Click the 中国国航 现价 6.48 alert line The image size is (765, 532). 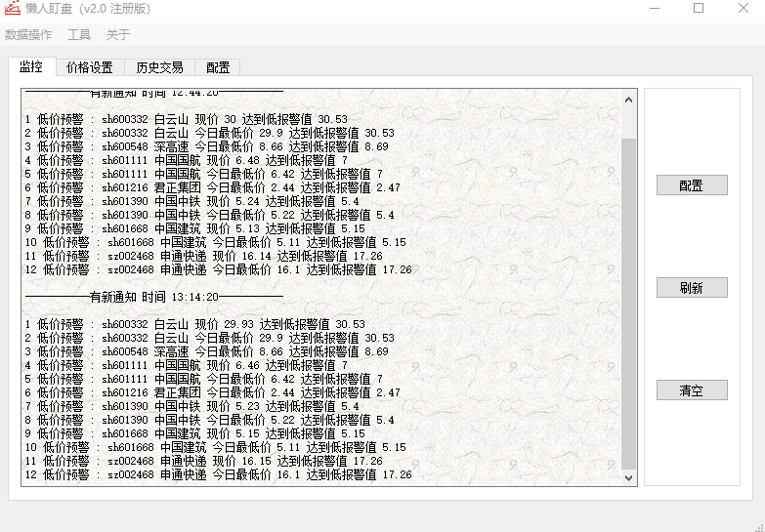[x=187, y=160]
